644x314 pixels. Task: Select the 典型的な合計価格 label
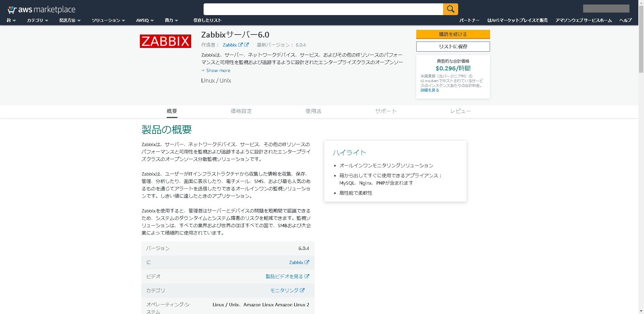[453, 61]
